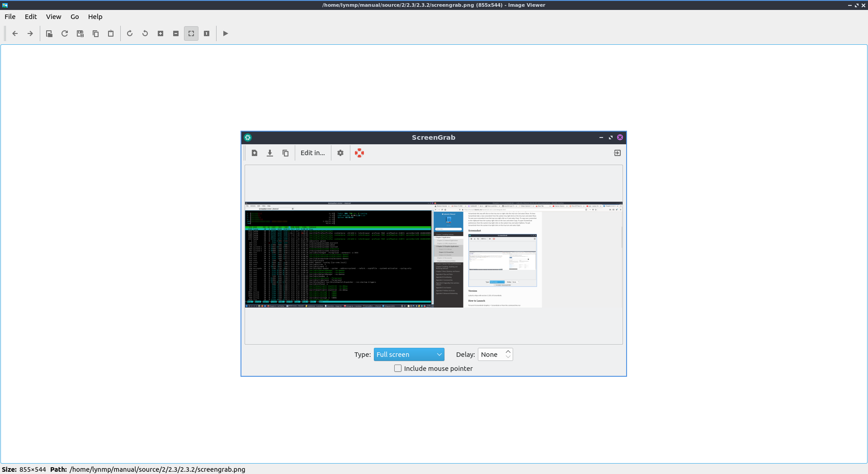Open the File menu
Viewport: 868px width, 474px height.
[10, 17]
